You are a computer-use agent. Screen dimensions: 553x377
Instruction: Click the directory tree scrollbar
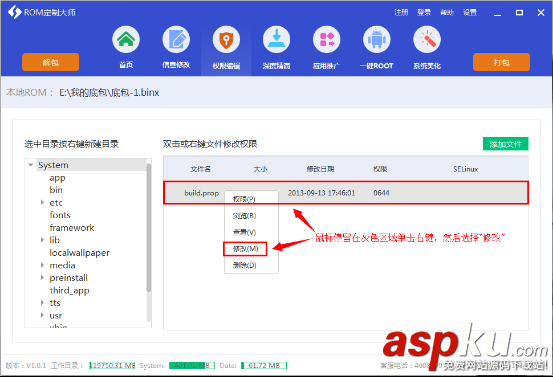(149, 227)
